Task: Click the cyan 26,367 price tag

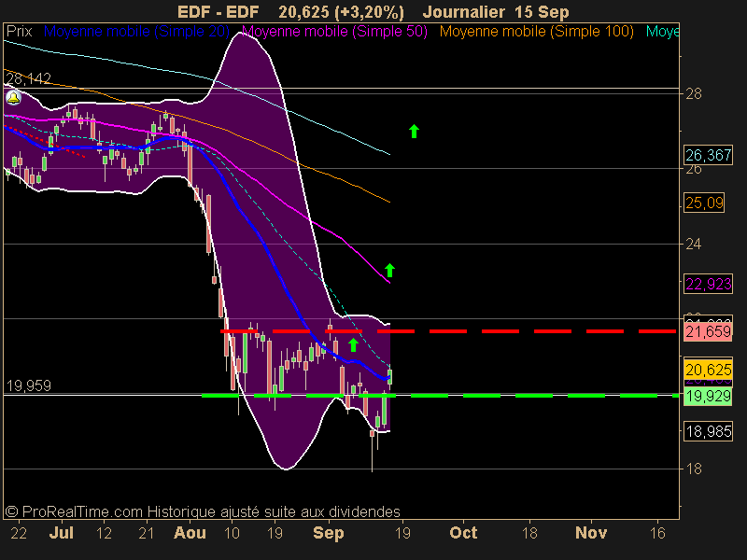Action: pos(708,155)
